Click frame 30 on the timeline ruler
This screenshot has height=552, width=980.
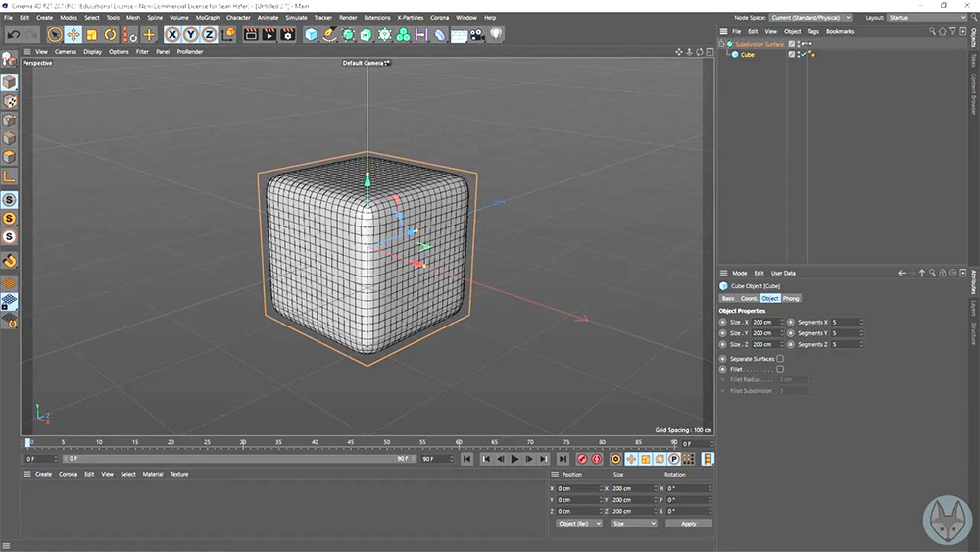point(243,443)
